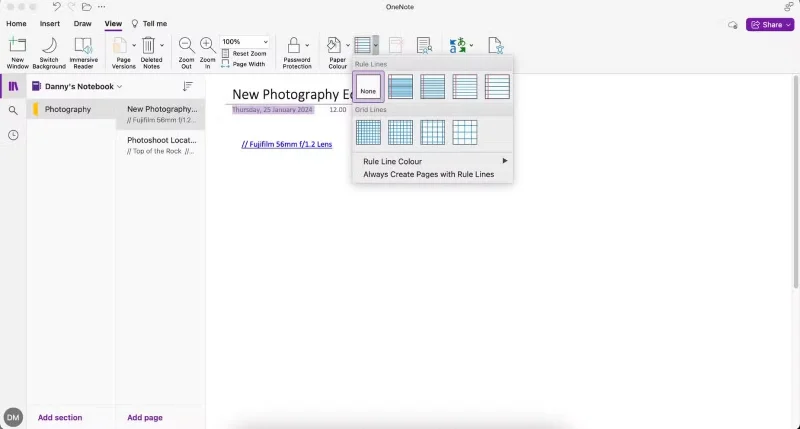Click the ribbon page icon after translate

[x=495, y=45]
